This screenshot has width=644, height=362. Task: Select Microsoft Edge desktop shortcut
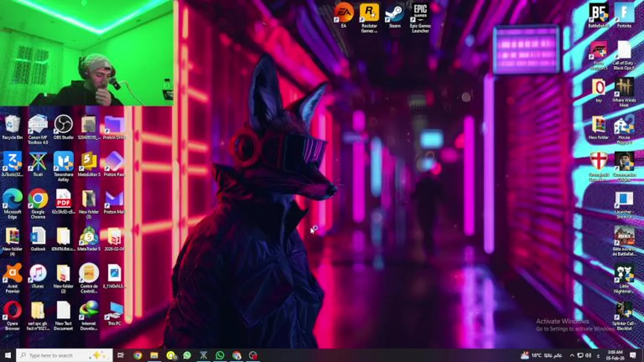[x=12, y=204]
